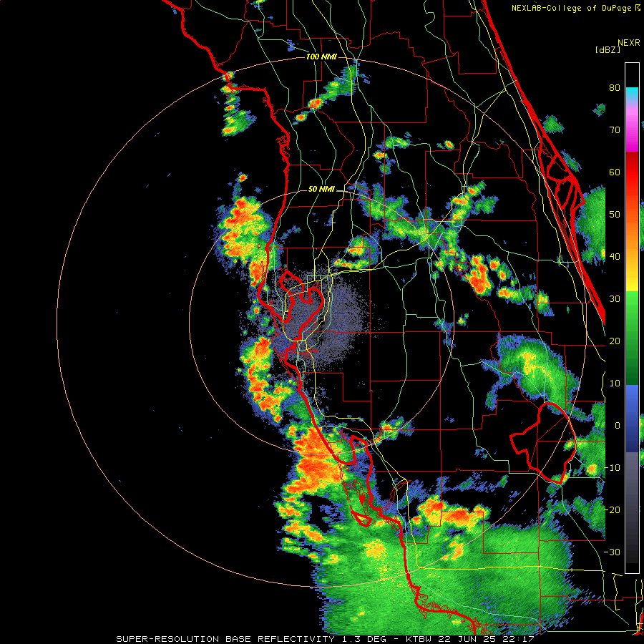Screen dimensions: 644x644
Task: Click the 50 value on dBZ scale
Action: 615,215
